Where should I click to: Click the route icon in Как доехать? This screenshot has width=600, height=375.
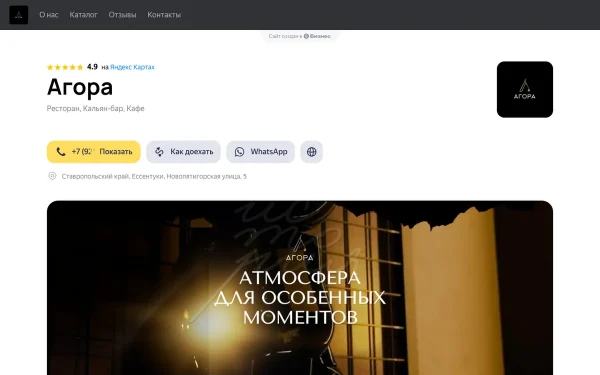(160, 152)
